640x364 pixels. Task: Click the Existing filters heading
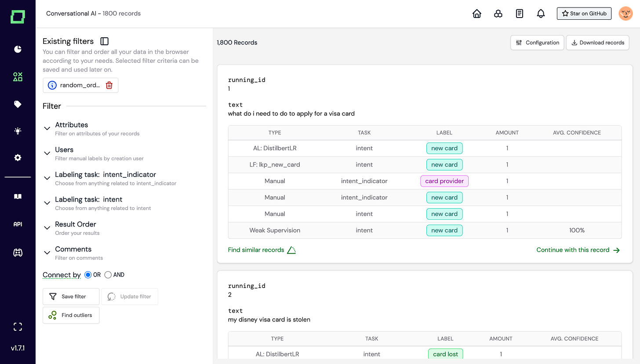tap(68, 41)
